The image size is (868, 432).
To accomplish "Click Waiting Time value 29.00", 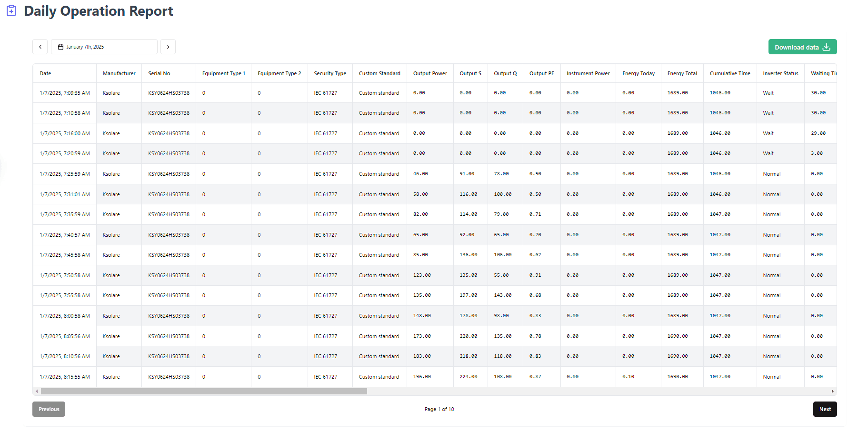I will 818,133.
